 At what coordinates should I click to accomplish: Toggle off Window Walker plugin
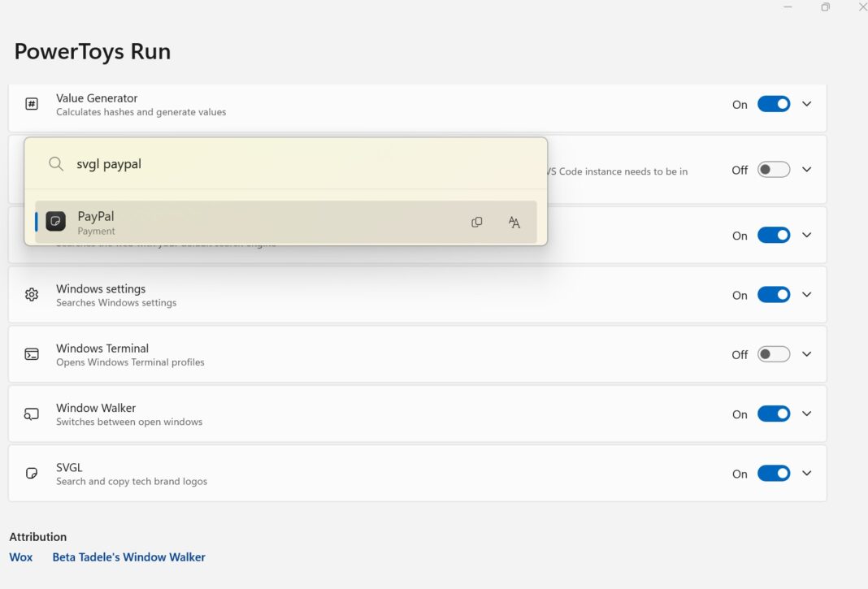pos(773,414)
